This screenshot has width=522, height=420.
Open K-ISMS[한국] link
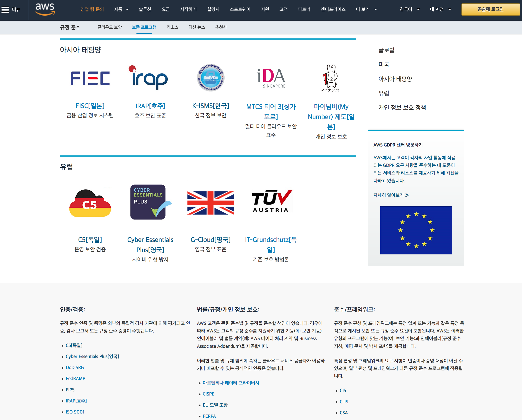210,106
